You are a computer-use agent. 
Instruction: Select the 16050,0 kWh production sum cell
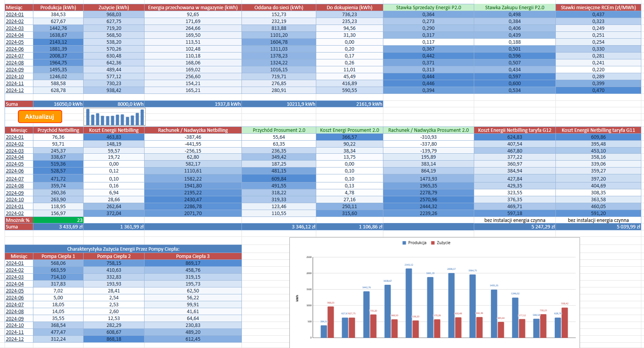tap(58, 104)
